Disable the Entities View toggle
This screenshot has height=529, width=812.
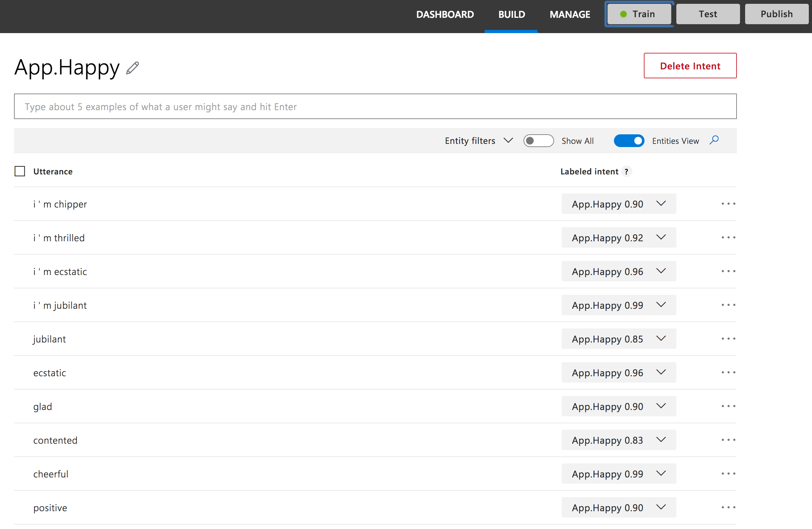(x=629, y=141)
